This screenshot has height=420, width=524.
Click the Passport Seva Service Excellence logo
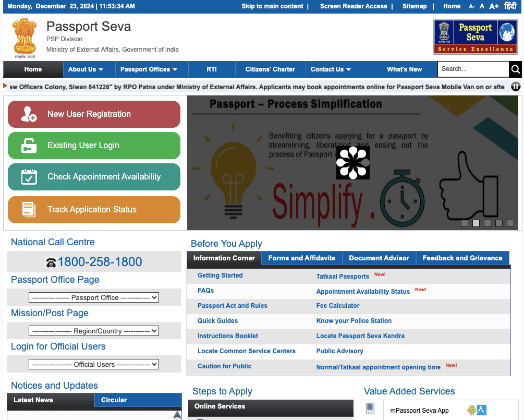pos(475,37)
